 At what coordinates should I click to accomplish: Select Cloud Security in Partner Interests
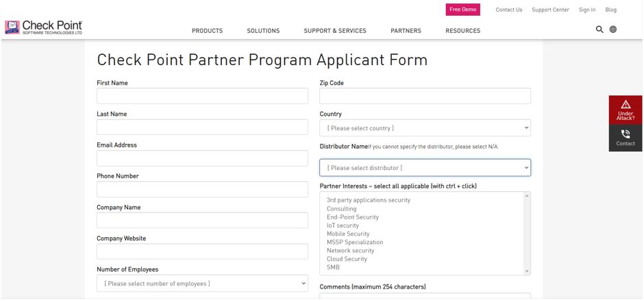click(x=347, y=259)
